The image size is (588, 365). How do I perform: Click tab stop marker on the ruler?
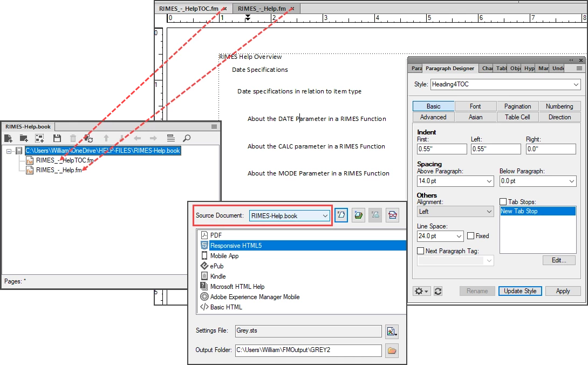[248, 18]
